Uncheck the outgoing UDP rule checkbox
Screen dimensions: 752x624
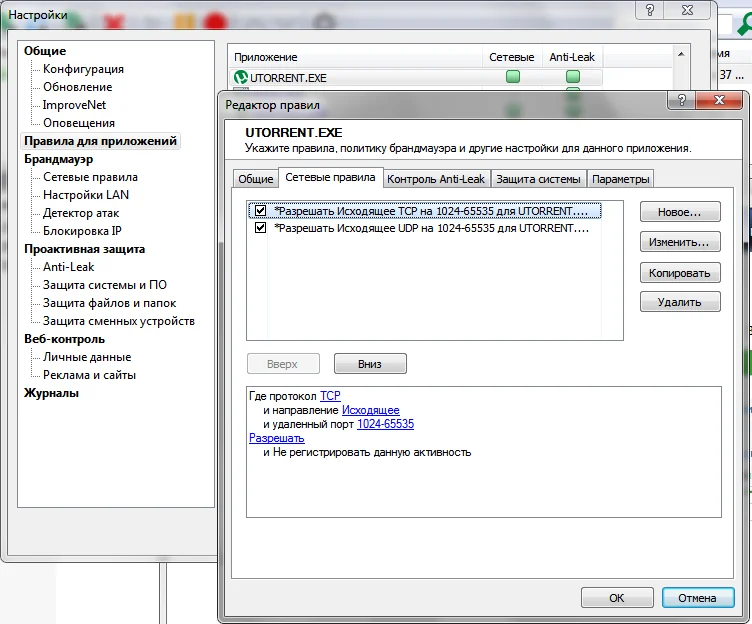coord(260,227)
